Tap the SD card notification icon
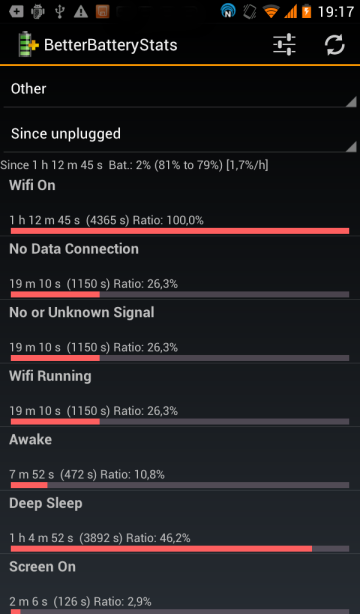The image size is (360, 614). point(102,12)
